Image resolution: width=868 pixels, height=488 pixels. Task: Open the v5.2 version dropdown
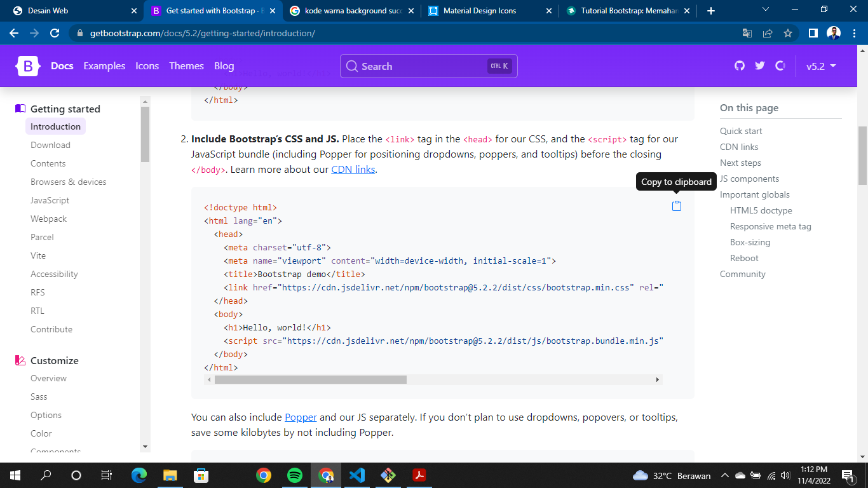pos(821,66)
